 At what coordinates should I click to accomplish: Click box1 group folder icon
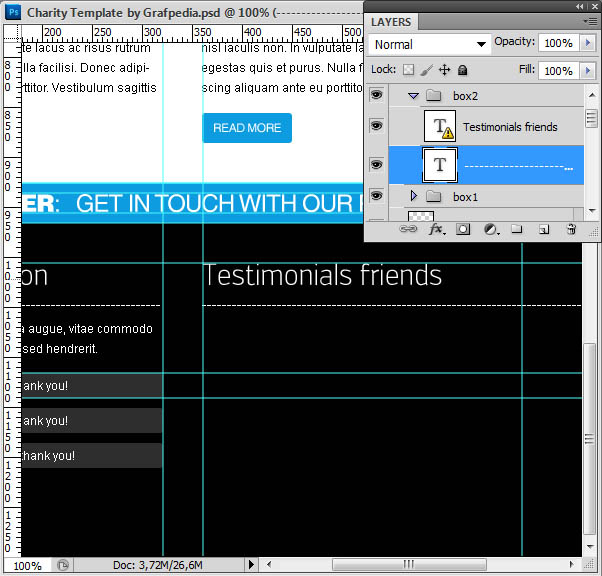433,196
